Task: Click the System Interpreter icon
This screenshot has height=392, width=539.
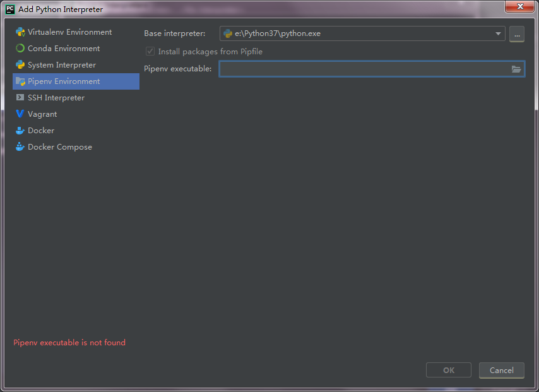Action: tap(20, 64)
